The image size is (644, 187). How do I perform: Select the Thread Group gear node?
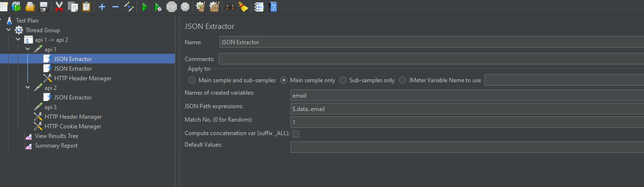click(42, 30)
